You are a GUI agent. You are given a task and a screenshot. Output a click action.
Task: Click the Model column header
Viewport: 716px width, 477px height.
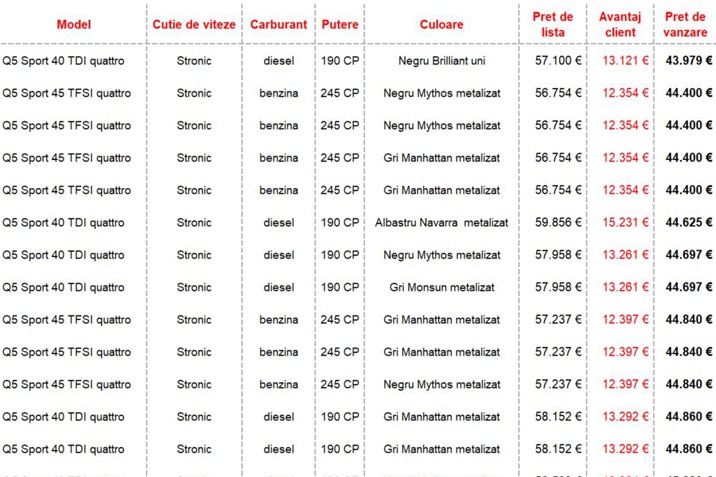pyautogui.click(x=74, y=25)
